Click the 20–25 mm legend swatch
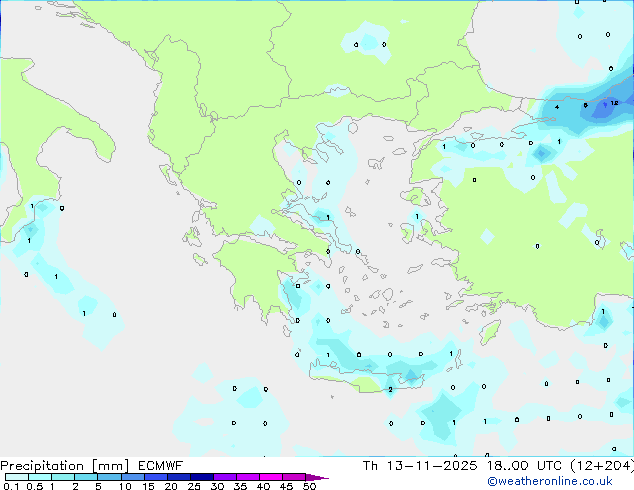Image resolution: width=634 pixels, height=490 pixels. [x=179, y=477]
